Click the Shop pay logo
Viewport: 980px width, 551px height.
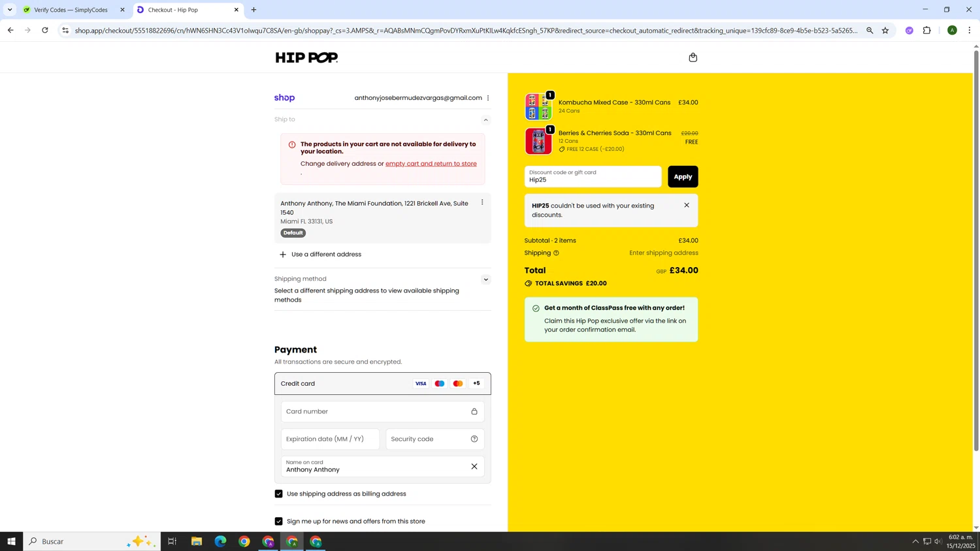[284, 98]
